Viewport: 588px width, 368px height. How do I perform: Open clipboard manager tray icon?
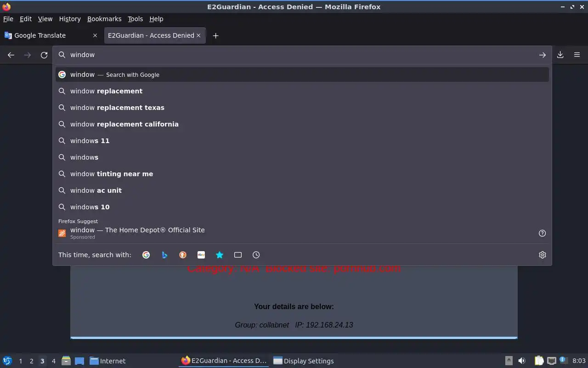point(539,361)
